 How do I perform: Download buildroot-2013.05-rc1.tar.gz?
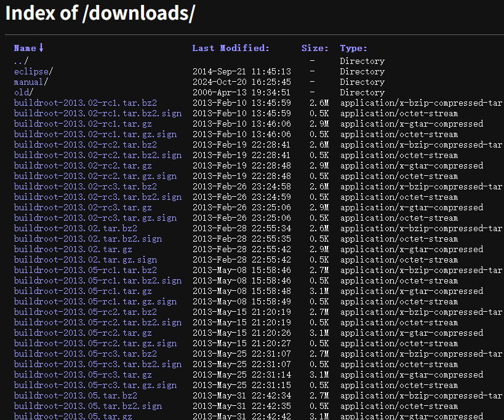tap(83, 291)
